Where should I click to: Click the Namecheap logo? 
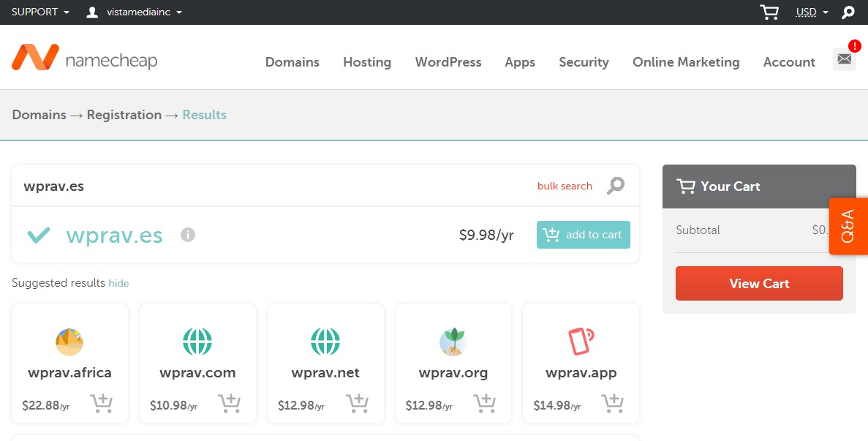tap(85, 58)
